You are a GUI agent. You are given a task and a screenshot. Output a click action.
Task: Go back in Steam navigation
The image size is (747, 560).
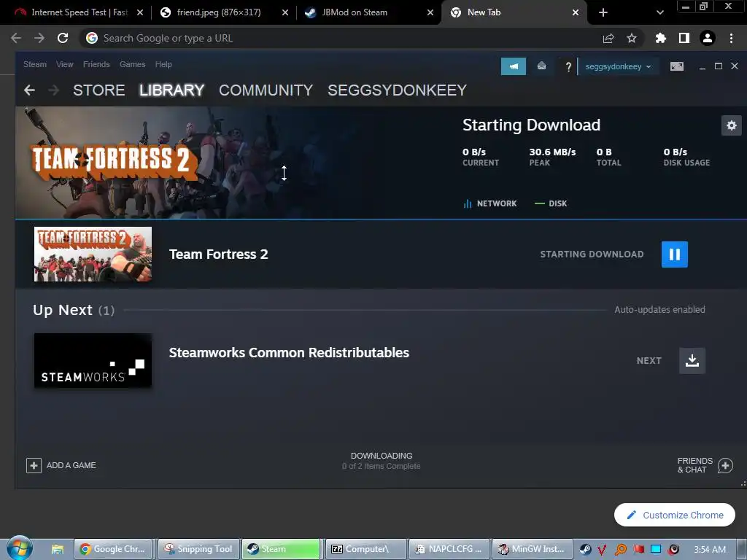[29, 90]
